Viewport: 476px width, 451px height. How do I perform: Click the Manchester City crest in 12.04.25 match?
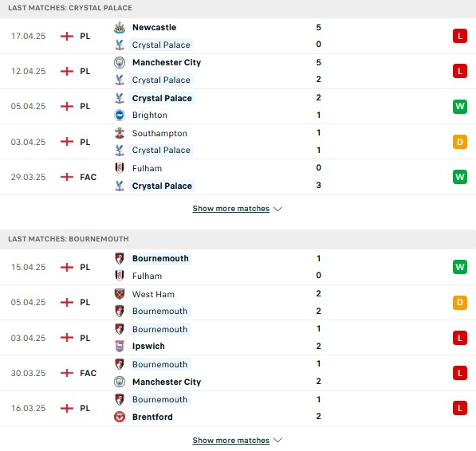(120, 62)
